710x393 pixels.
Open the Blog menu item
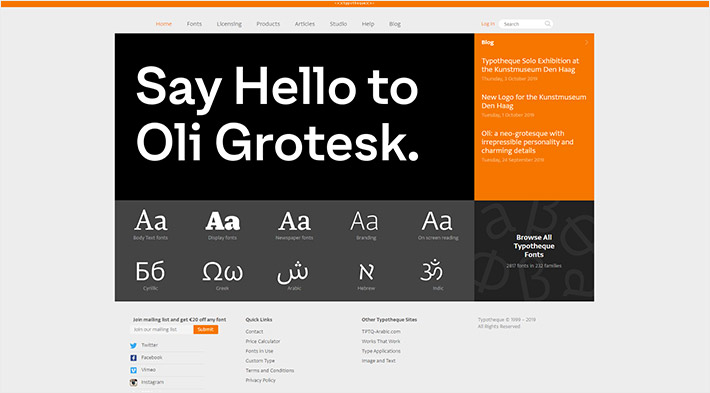[x=395, y=24]
